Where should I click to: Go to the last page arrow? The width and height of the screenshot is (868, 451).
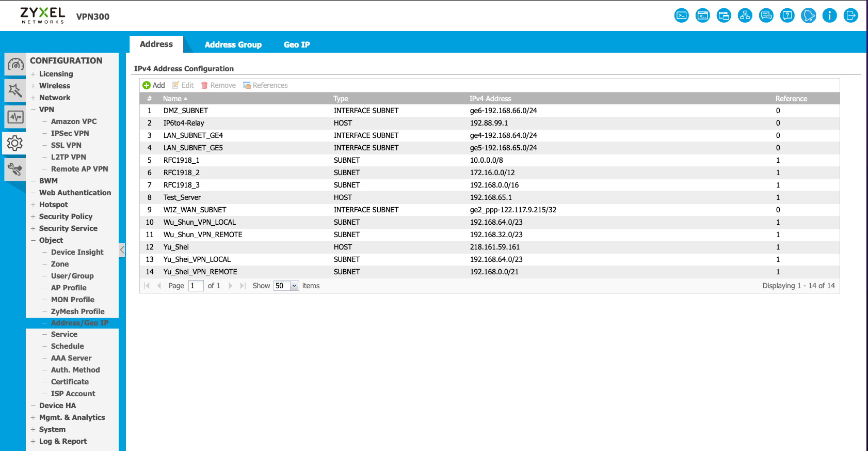pos(243,286)
